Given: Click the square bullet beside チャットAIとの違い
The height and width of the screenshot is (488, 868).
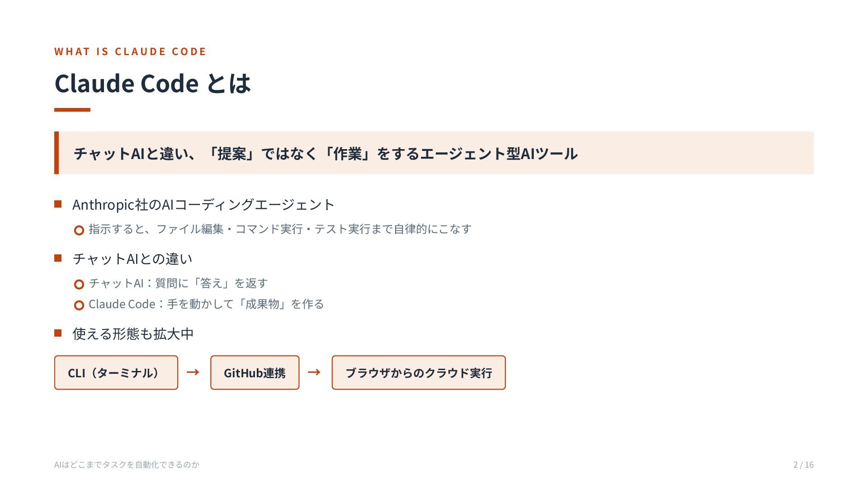Looking at the screenshot, I should (58, 258).
